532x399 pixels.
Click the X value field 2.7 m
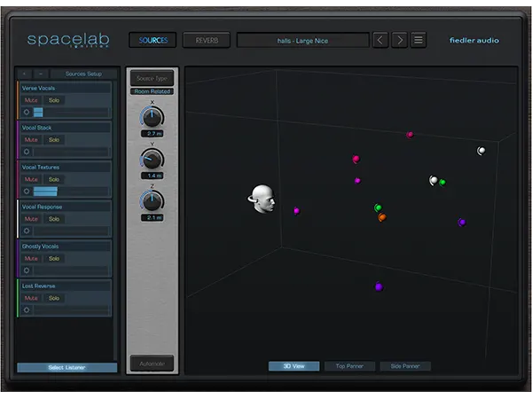pos(152,134)
